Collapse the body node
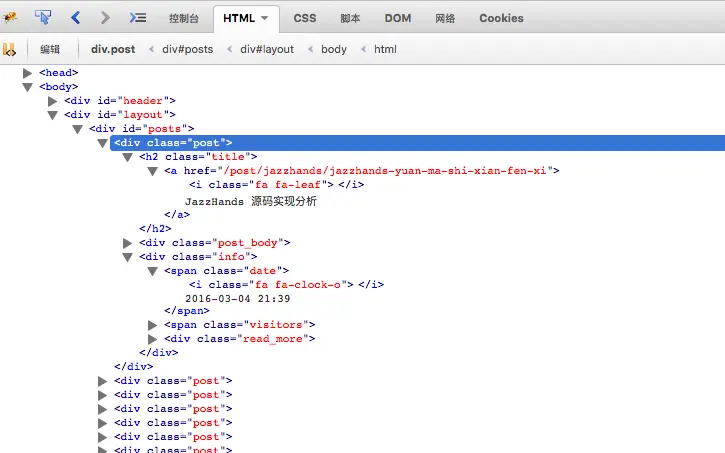725x453 pixels. tap(27, 87)
